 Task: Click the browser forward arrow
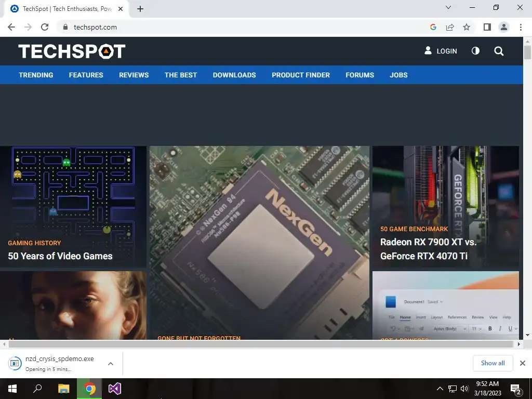coord(28,27)
